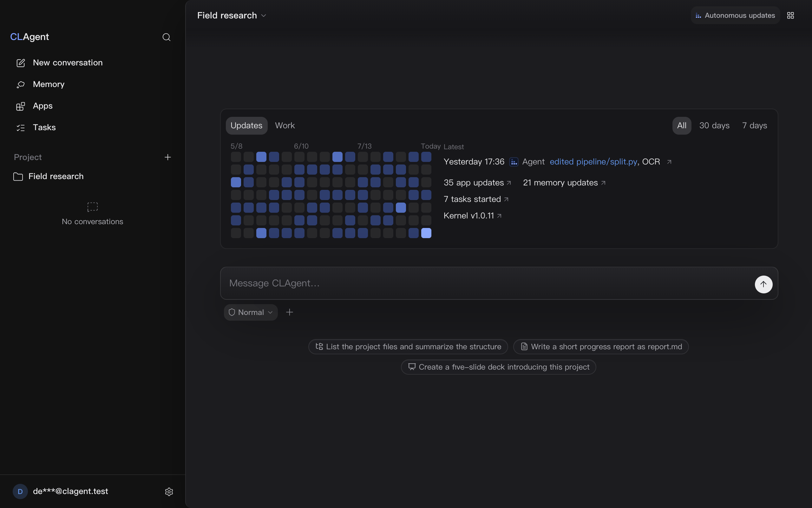Open 35 app updates link

click(477, 183)
